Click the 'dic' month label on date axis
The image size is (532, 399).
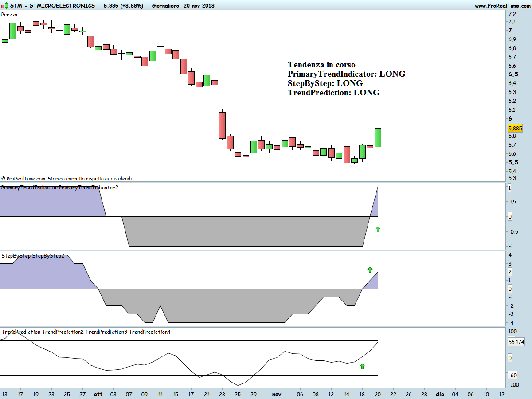tap(440, 394)
